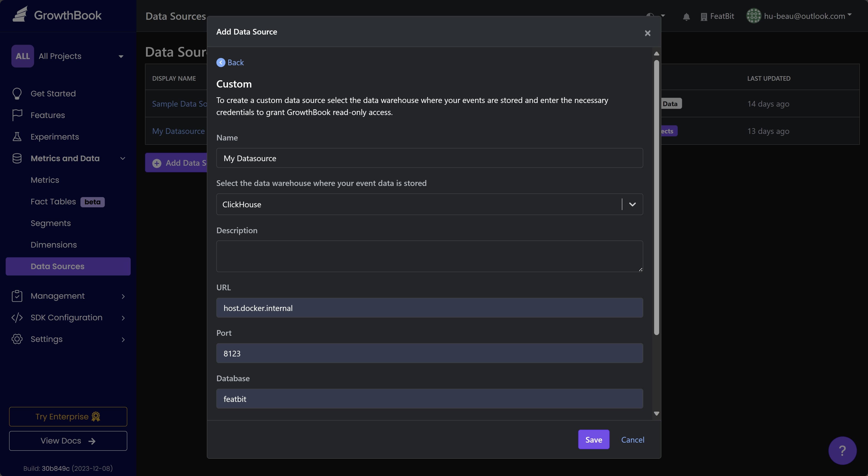Click the Features flag icon

[17, 115]
